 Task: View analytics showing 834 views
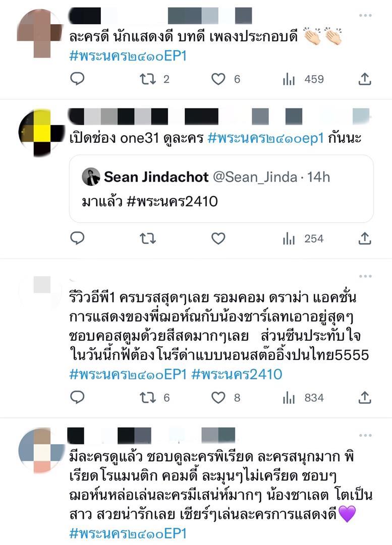(x=303, y=398)
